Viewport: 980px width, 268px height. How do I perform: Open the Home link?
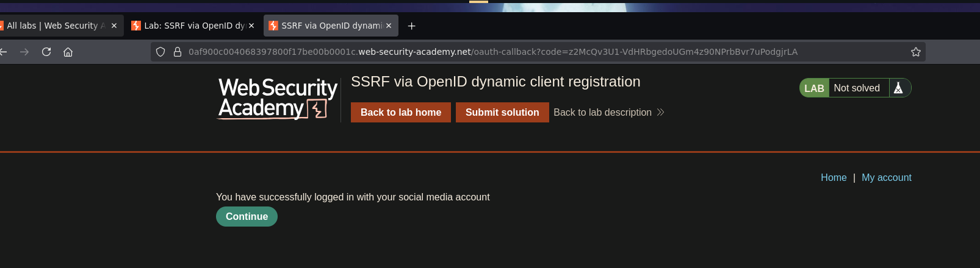tap(834, 177)
